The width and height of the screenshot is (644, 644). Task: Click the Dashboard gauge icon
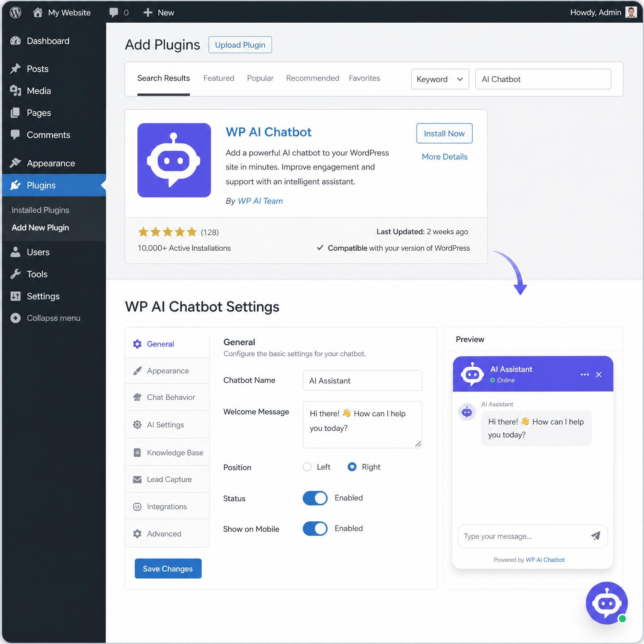(x=15, y=41)
